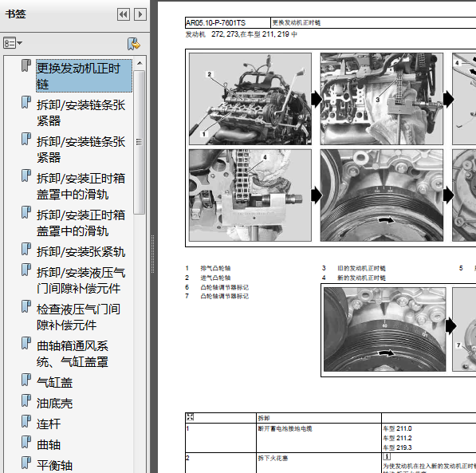Screen dimensions: 476x473
Task: Open the bookmark options dropdown menu
Action: pyautogui.click(x=13, y=43)
